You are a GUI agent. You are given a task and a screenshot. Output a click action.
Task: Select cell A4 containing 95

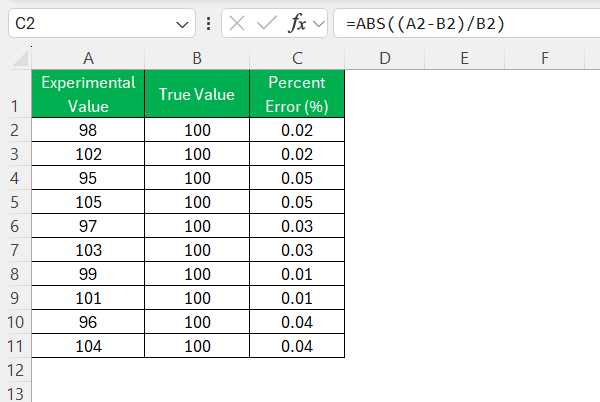click(x=88, y=178)
